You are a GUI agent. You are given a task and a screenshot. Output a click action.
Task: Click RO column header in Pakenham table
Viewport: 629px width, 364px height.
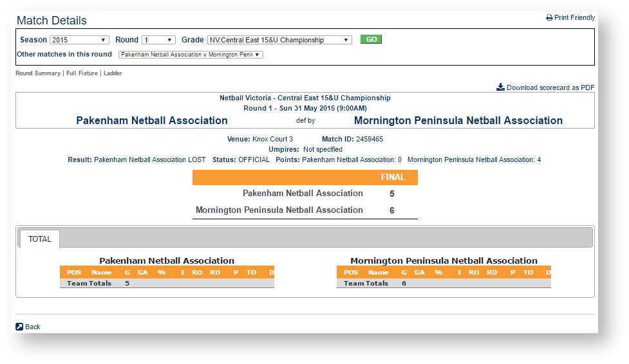pyautogui.click(x=197, y=272)
